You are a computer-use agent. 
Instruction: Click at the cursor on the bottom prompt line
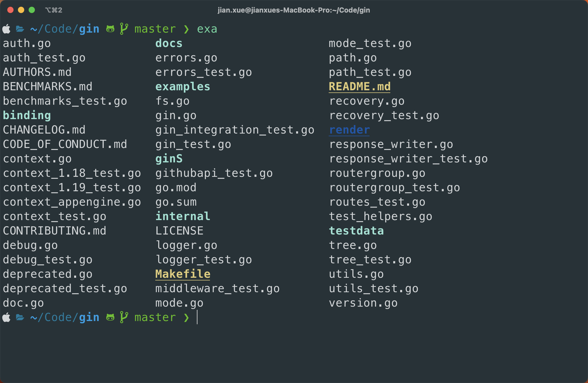pos(197,318)
